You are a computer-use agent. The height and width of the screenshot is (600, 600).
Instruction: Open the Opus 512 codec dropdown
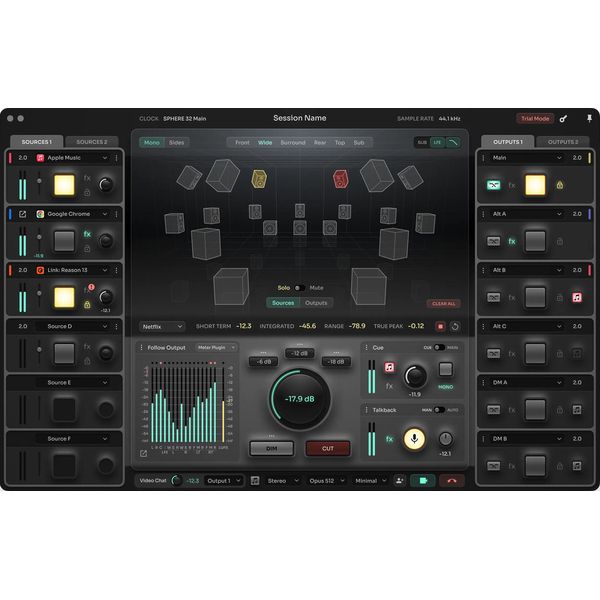tap(328, 480)
